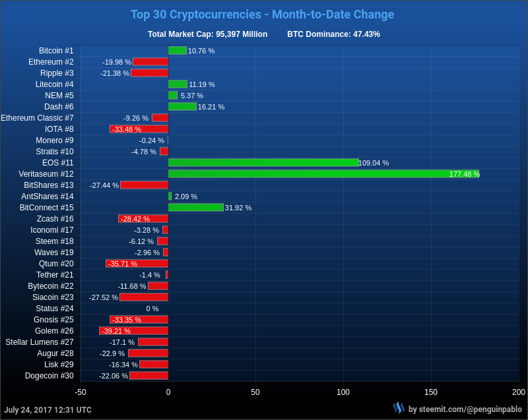Click the Ethereum #2 red bar
Viewport: 528px width, 420px height.
coord(150,61)
